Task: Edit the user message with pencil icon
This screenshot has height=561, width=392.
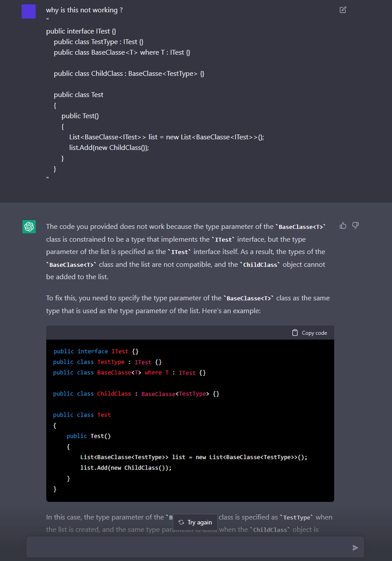Action: tap(343, 10)
